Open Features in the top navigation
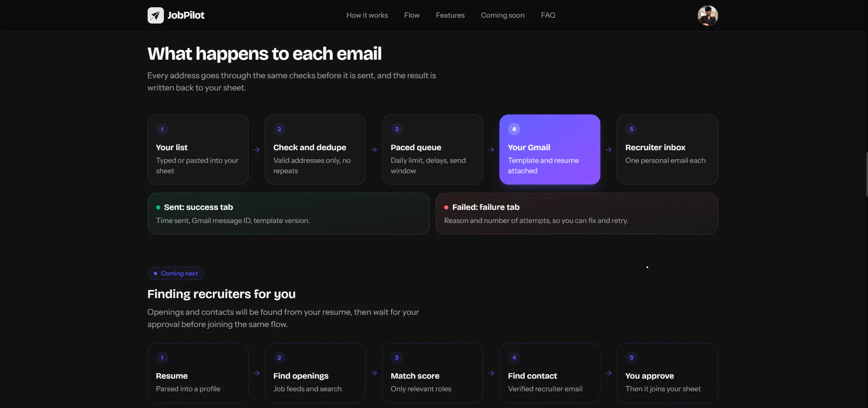This screenshot has height=408, width=868. coord(450,15)
